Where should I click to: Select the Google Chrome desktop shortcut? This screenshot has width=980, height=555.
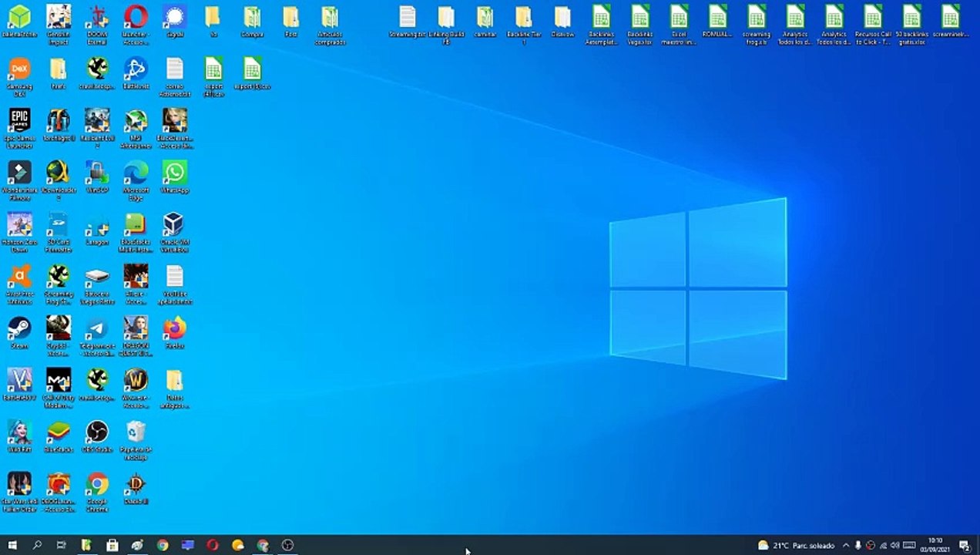[x=97, y=491]
